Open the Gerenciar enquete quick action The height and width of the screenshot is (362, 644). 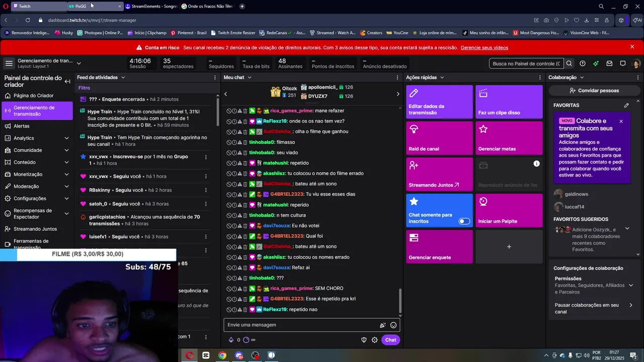(x=439, y=246)
